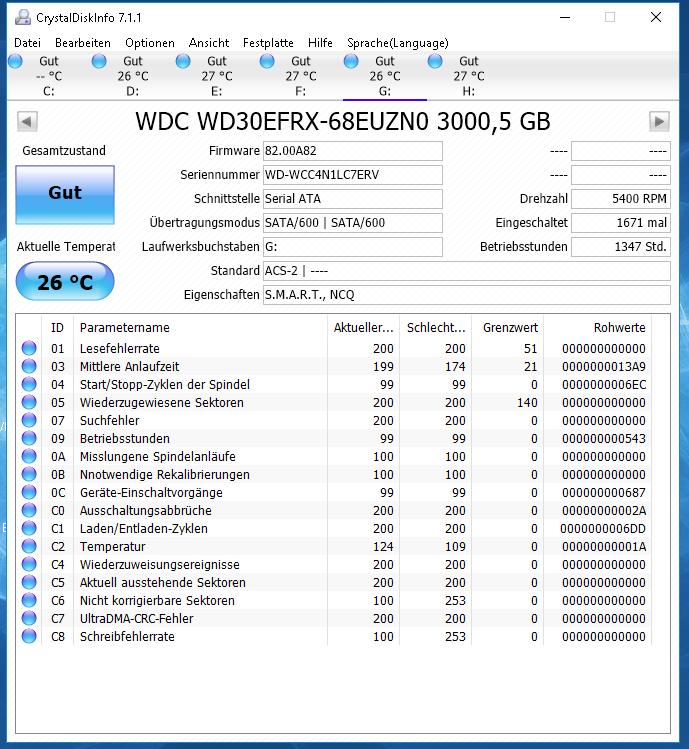Click the serial number field WD-WCC4N1LC7ERV
689x749 pixels.
click(x=353, y=175)
